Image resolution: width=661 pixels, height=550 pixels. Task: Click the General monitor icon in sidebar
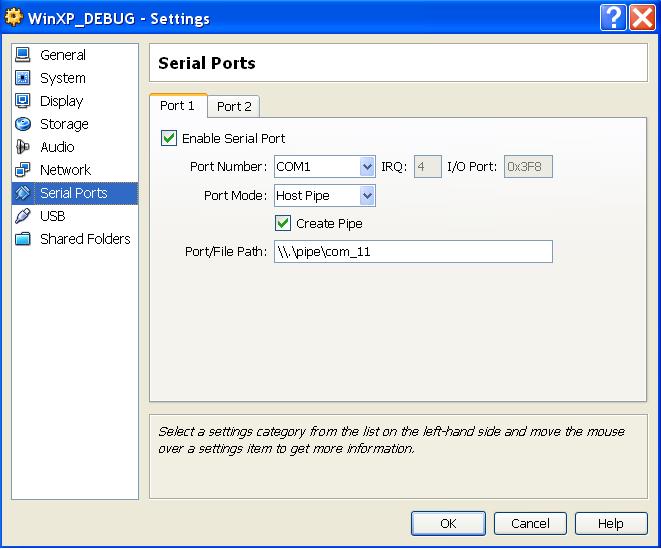point(23,55)
